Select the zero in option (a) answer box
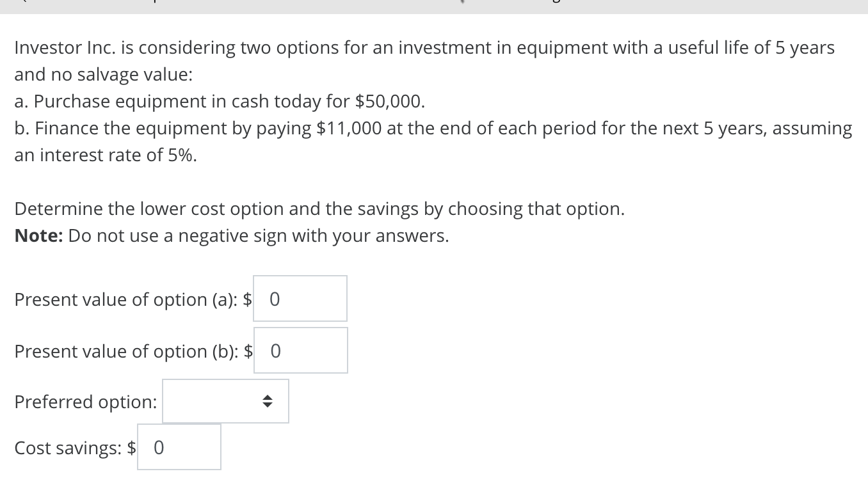This screenshot has height=499, width=868. coord(275,299)
